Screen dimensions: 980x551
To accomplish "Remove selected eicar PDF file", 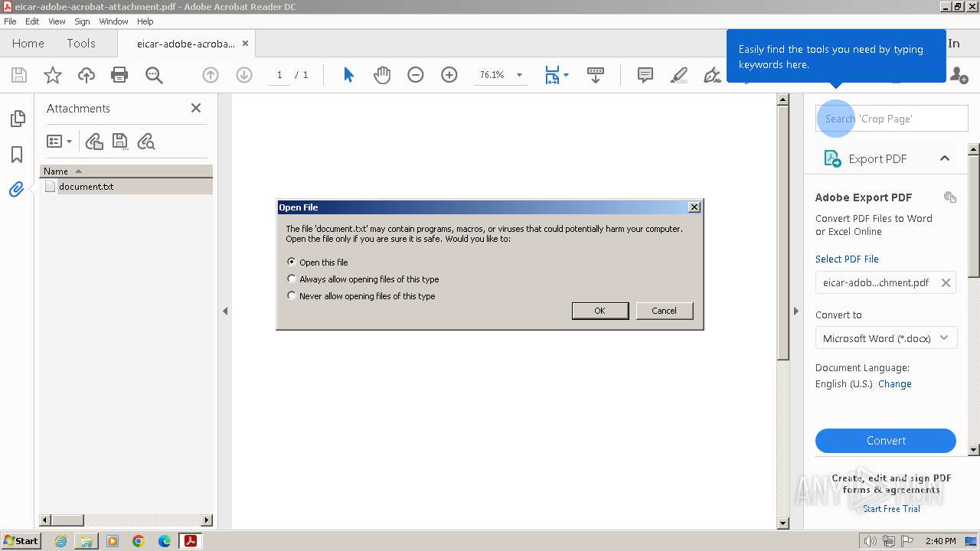I will 946,283.
